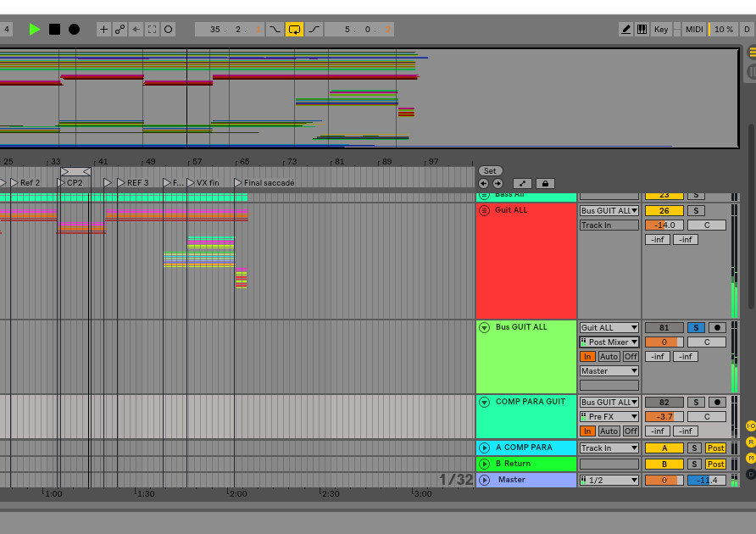Image resolution: width=756 pixels, height=534 pixels.
Task: Unfold the B Return track
Action: click(485, 464)
